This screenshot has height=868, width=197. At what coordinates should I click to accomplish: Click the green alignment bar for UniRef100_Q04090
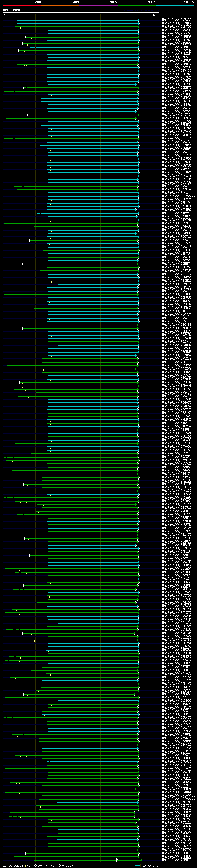pos(71,91)
